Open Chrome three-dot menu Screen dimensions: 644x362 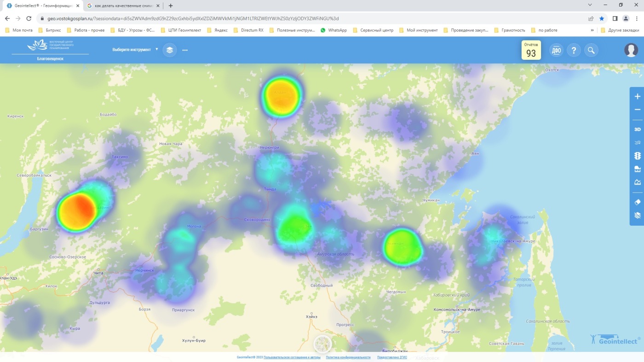coord(637,18)
